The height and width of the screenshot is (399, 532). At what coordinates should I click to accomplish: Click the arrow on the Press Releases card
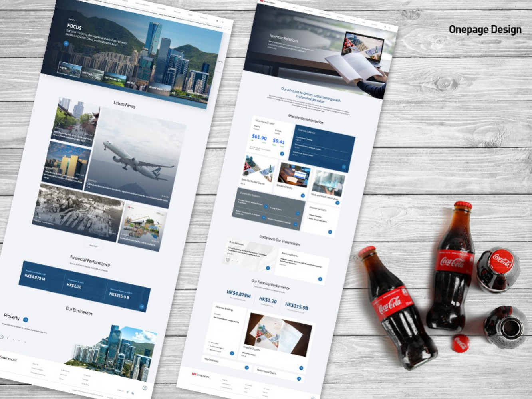pyautogui.click(x=268, y=268)
